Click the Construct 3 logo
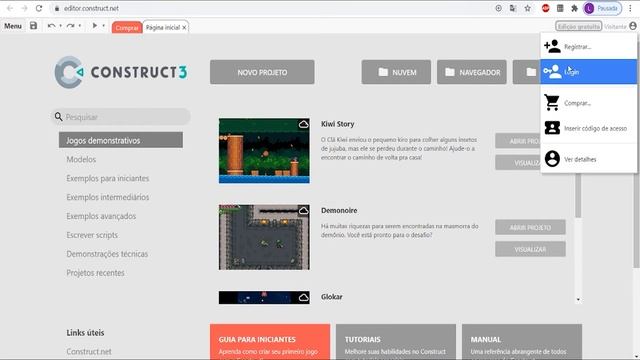 click(x=121, y=72)
